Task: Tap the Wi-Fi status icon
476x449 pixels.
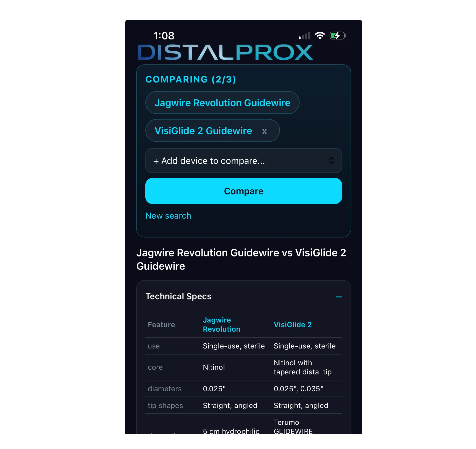Action: tap(320, 36)
